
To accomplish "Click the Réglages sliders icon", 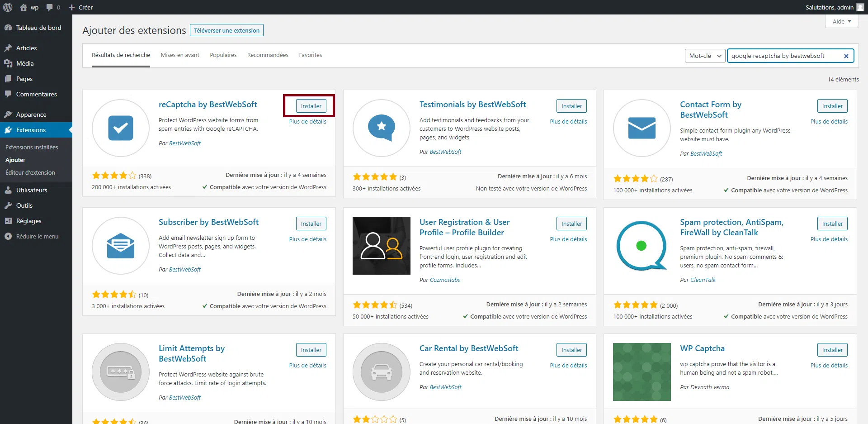I will [8, 221].
